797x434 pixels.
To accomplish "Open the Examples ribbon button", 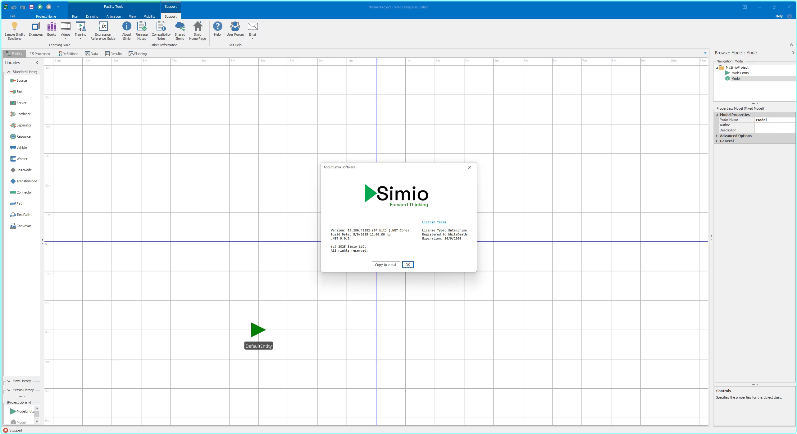I will coord(36,29).
